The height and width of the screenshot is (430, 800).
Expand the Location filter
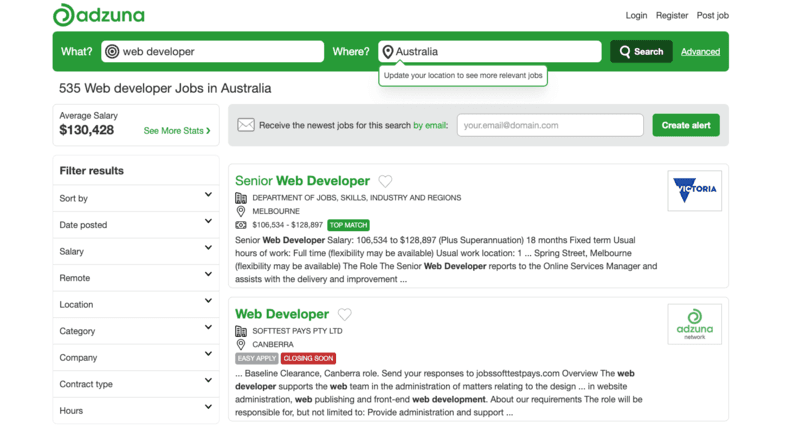(x=136, y=305)
